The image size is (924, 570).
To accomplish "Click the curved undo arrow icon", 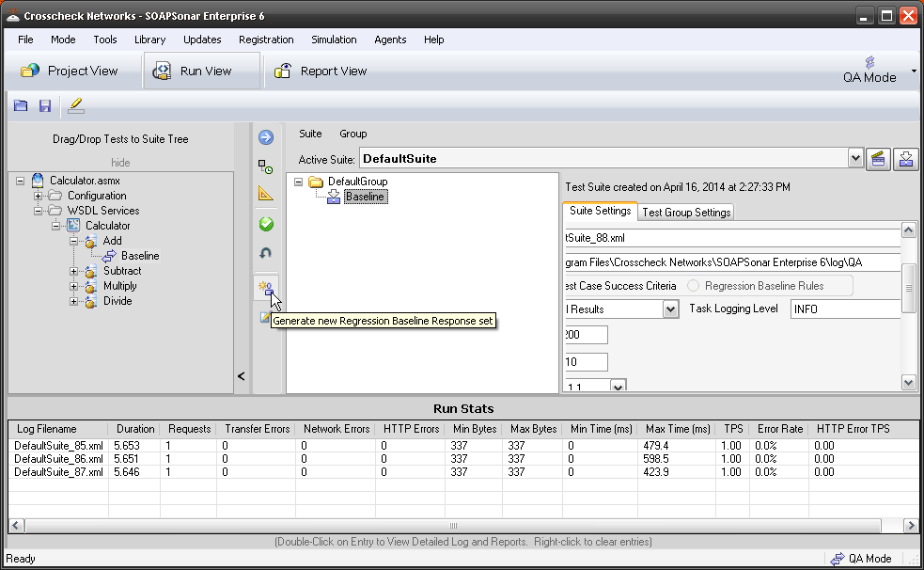I will [x=266, y=253].
